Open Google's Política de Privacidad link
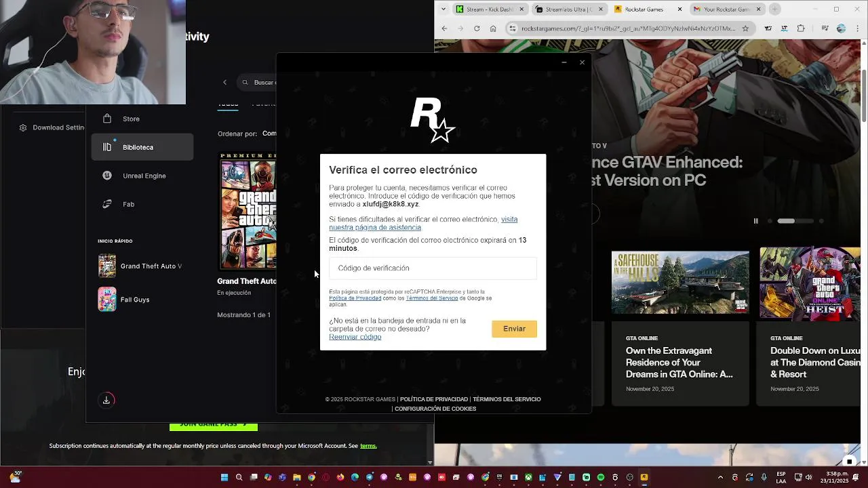 point(355,298)
